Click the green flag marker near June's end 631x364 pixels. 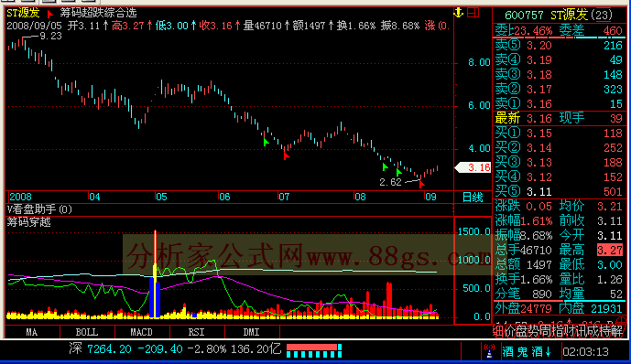click(x=266, y=142)
